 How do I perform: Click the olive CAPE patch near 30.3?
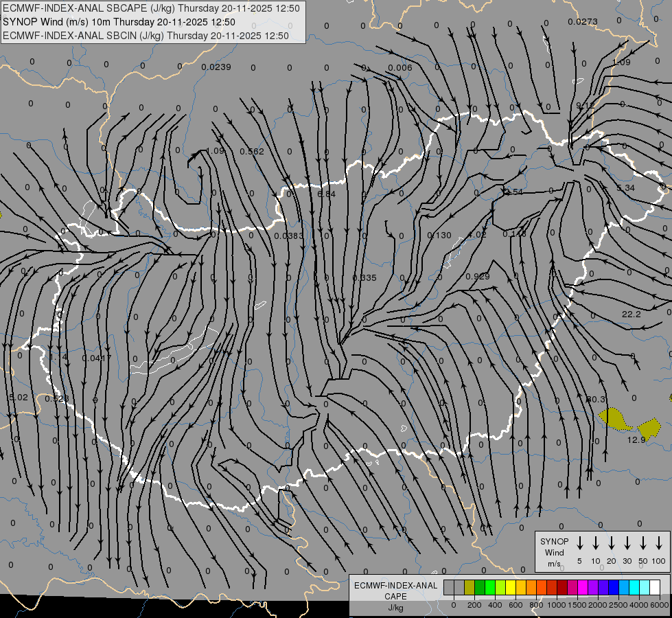pos(614,419)
